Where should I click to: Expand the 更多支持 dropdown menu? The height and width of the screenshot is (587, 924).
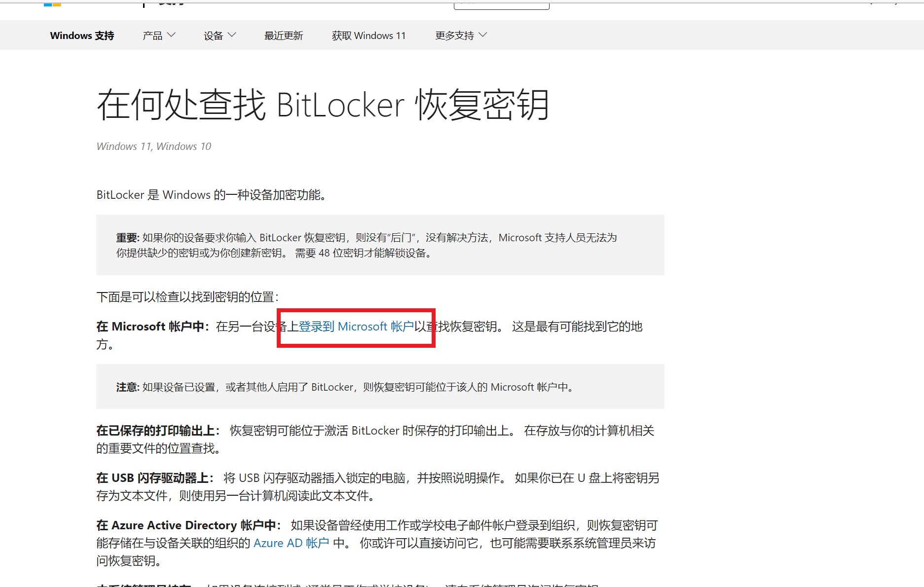point(461,36)
